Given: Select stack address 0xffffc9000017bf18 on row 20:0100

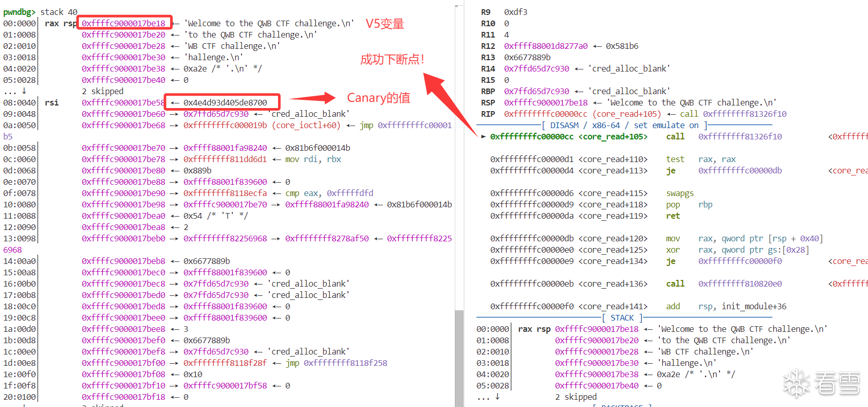Looking at the screenshot, I should [x=123, y=397].
